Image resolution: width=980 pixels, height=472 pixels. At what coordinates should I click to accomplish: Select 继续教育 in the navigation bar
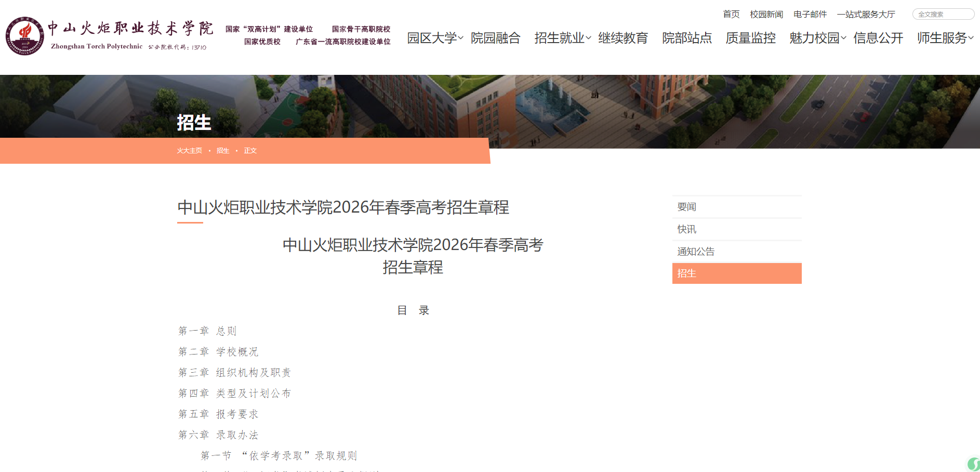click(x=623, y=38)
